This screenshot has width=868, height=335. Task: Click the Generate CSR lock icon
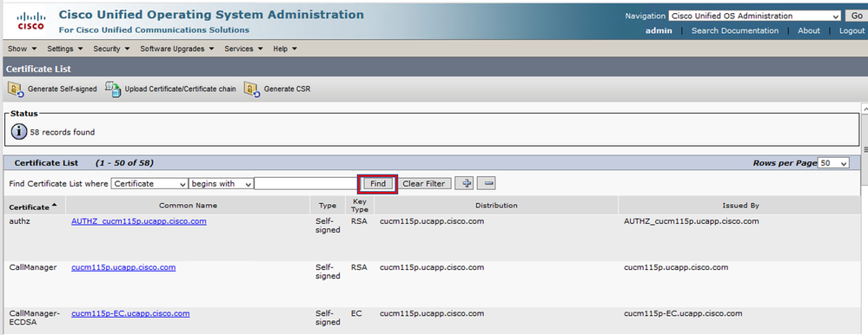[x=252, y=89]
